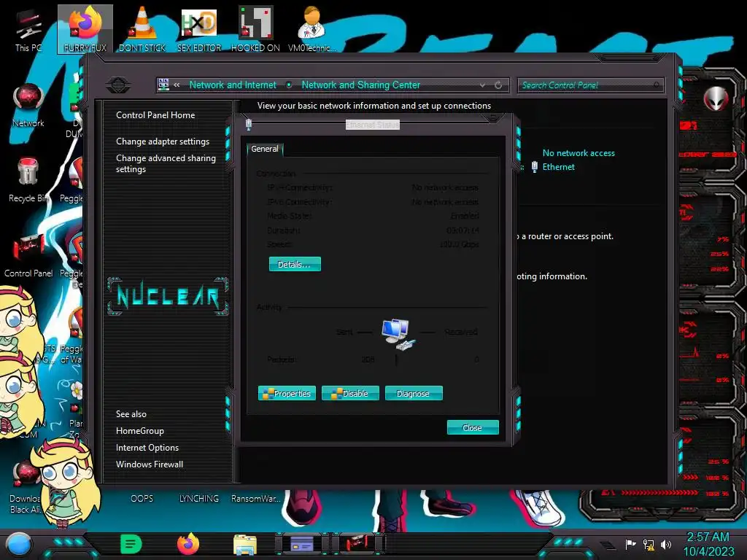Image resolution: width=747 pixels, height=560 pixels.
Task: Open the green notes app in taskbar
Action: click(x=131, y=544)
